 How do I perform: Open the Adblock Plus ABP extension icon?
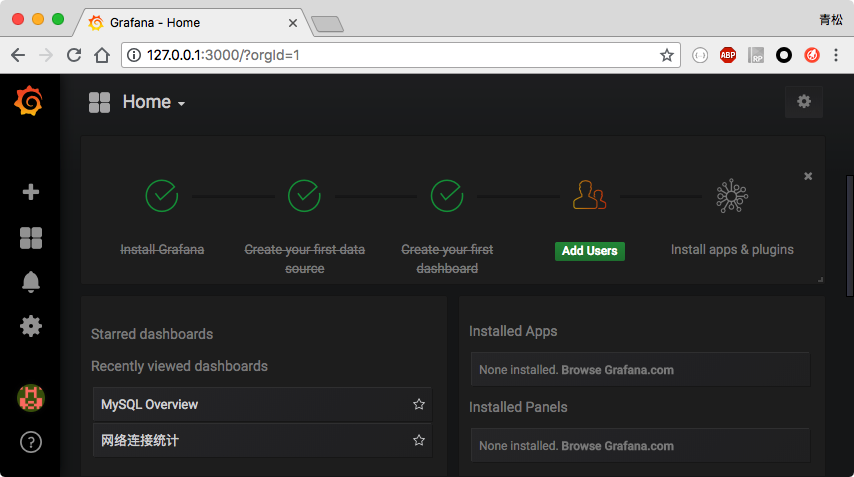click(728, 55)
